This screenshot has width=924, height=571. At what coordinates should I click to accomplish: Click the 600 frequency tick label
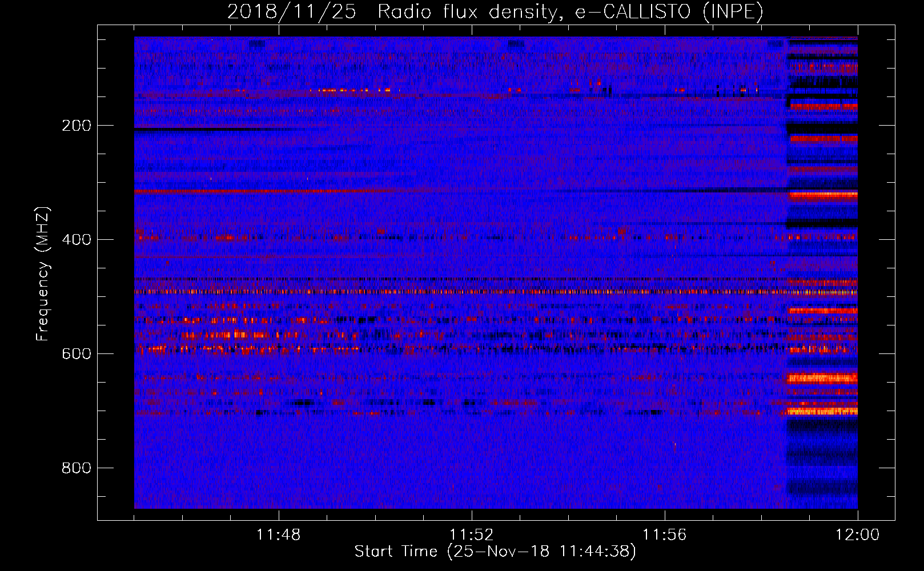point(77,354)
